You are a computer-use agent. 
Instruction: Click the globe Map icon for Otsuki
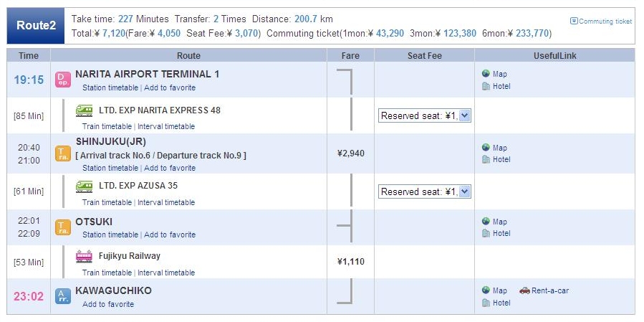coord(486,222)
